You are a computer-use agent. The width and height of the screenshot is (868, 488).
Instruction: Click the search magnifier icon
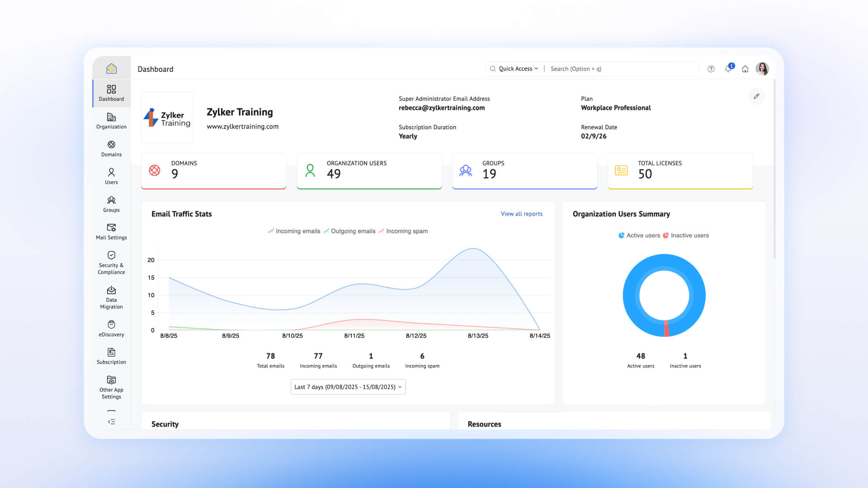click(493, 69)
